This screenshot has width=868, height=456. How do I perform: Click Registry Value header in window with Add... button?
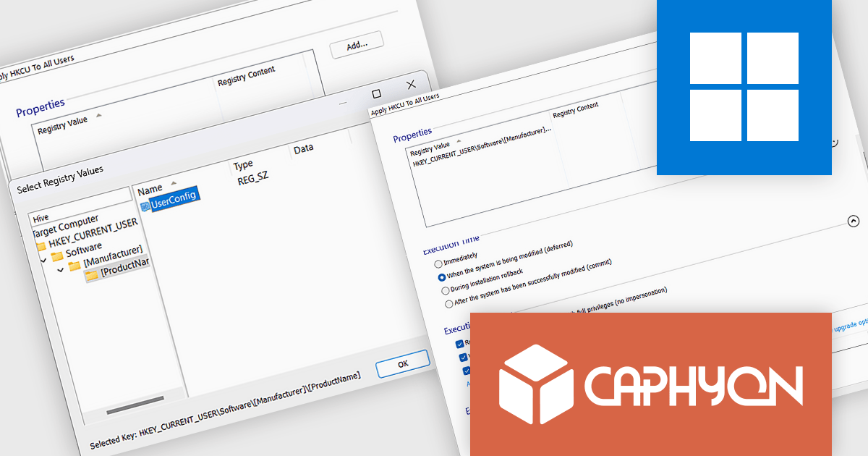pyautogui.click(x=62, y=124)
